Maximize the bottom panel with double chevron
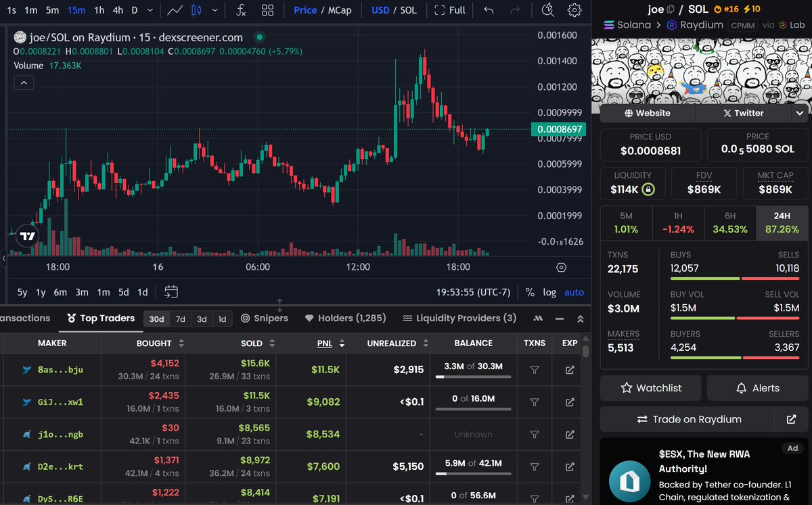Image resolution: width=812 pixels, height=505 pixels. click(580, 318)
